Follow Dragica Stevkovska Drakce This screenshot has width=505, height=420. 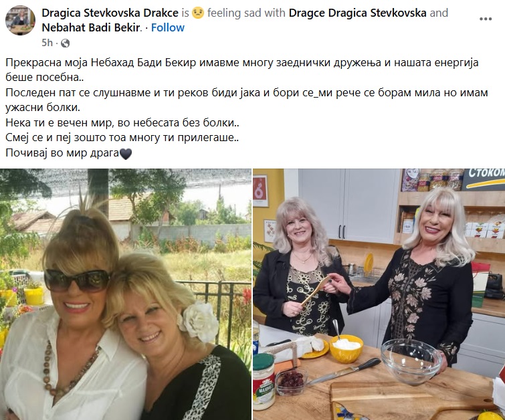pos(167,27)
